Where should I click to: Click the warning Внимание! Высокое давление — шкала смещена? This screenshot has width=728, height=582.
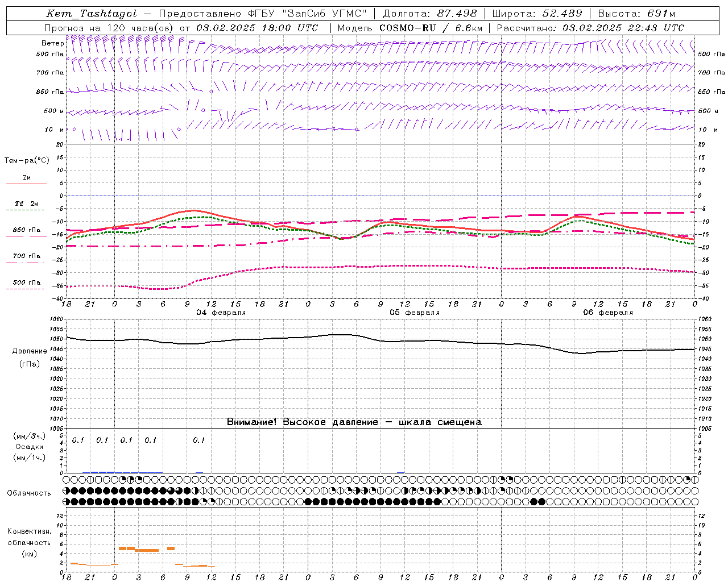(x=354, y=422)
